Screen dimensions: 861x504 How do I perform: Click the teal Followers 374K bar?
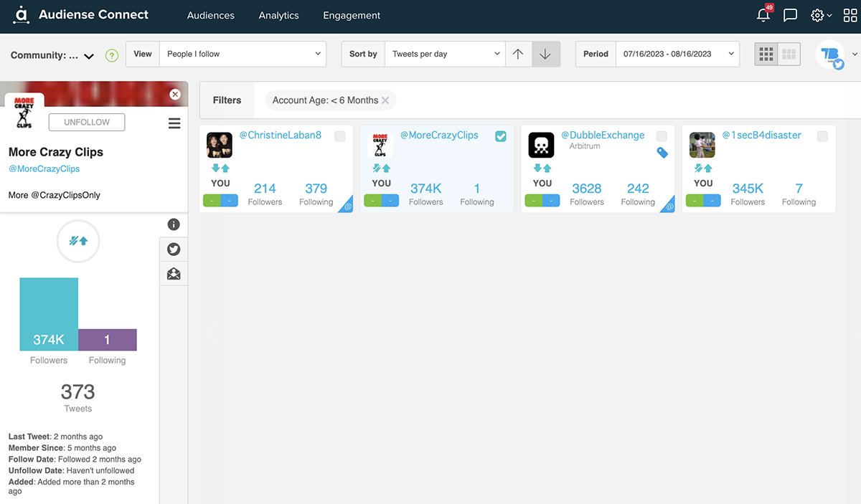pos(49,314)
